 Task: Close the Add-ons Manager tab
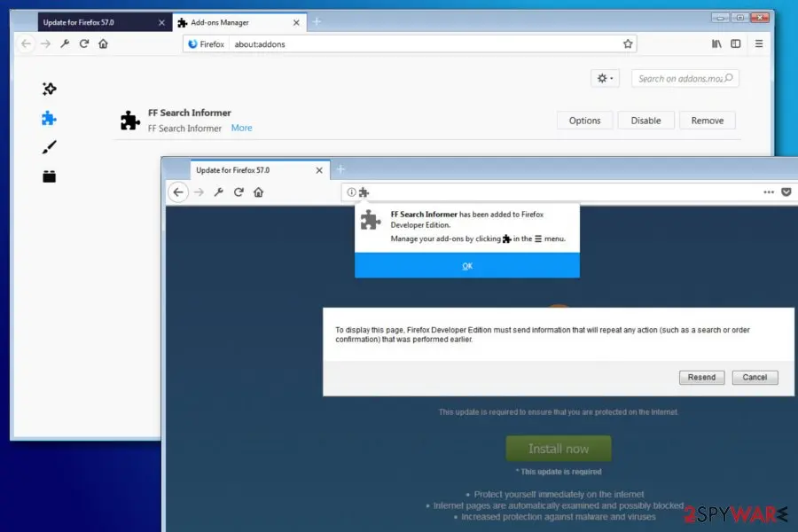296,22
